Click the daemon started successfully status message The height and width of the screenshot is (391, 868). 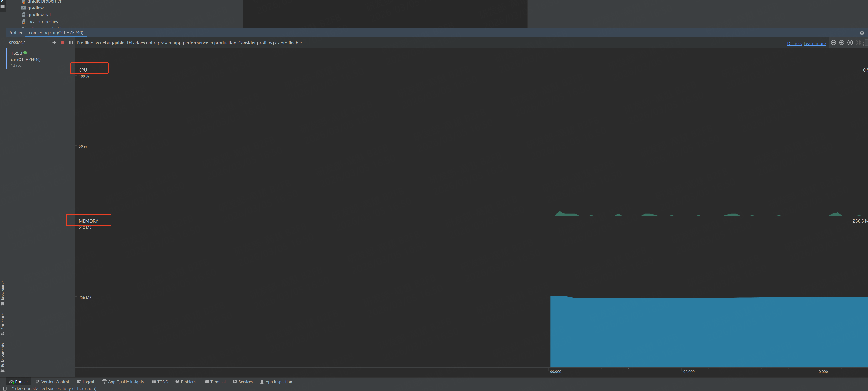[x=54, y=389]
